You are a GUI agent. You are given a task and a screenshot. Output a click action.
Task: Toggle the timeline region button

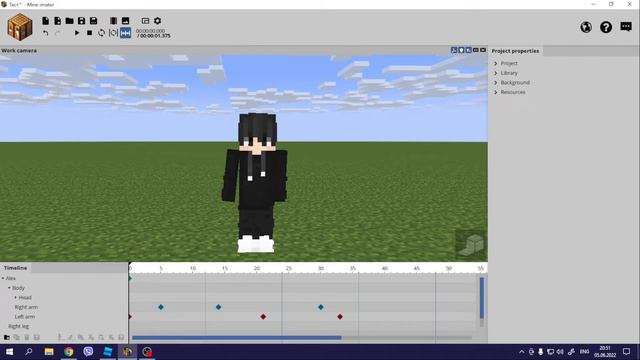pos(113,33)
